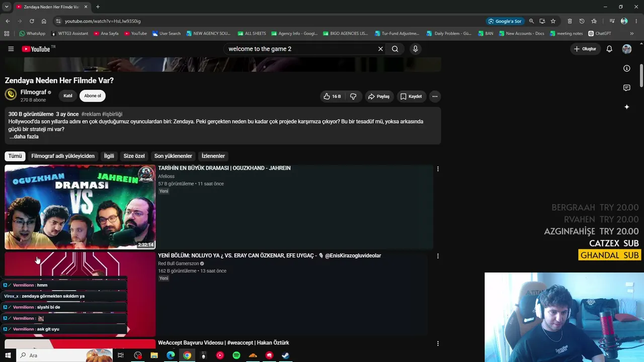Click the Chrome address bar URL
This screenshot has height=362, width=644.
(103, 21)
